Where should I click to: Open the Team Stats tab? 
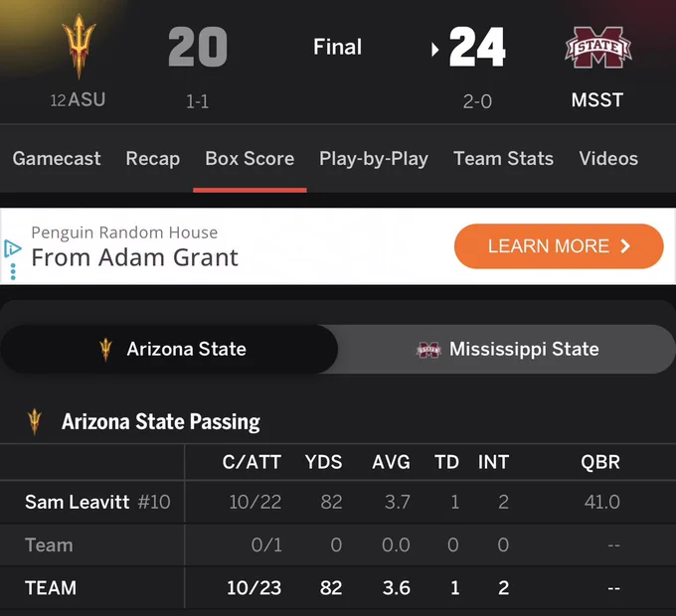coord(504,159)
